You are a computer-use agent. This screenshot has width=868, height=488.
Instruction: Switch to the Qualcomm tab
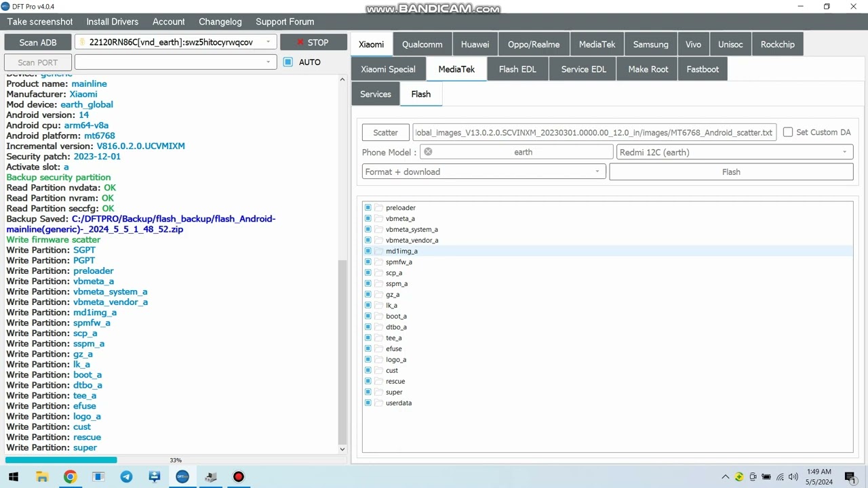422,44
